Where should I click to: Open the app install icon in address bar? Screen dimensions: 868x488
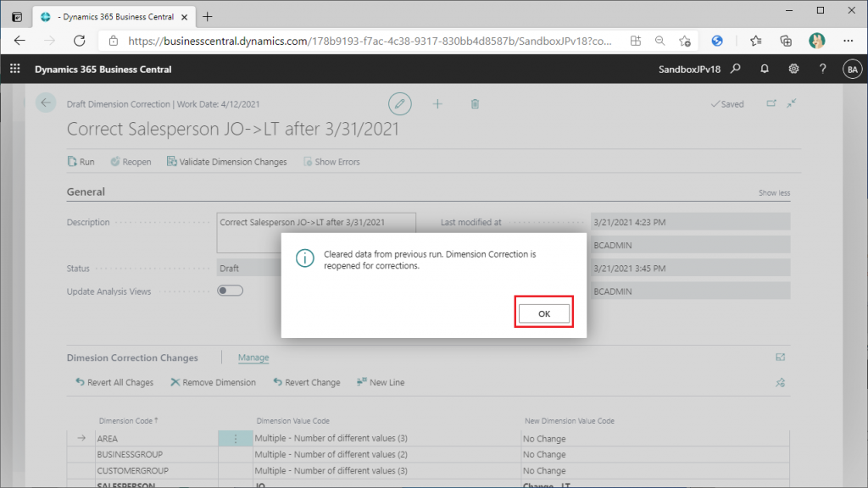tap(636, 41)
